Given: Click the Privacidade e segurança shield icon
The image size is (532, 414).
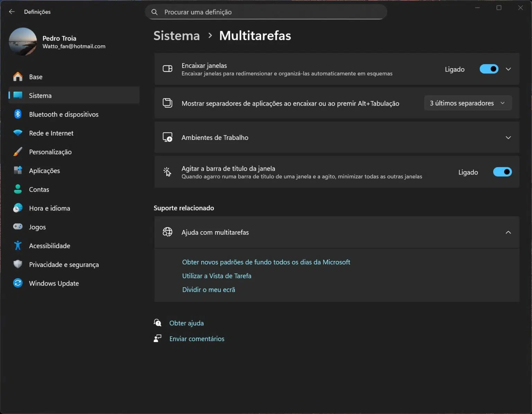Looking at the screenshot, I should point(18,264).
